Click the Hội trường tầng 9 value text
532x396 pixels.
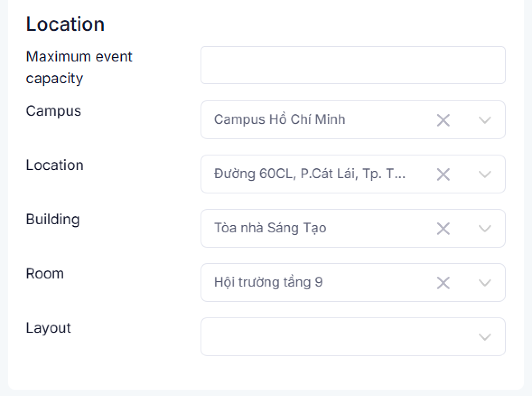point(268,283)
